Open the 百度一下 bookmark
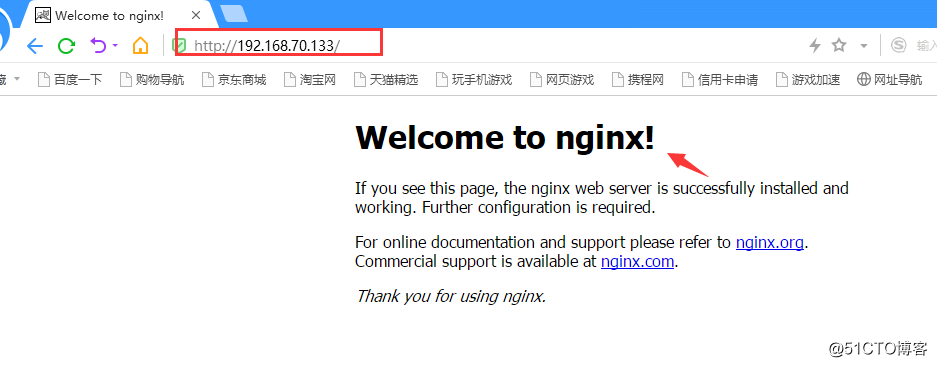 click(x=70, y=79)
